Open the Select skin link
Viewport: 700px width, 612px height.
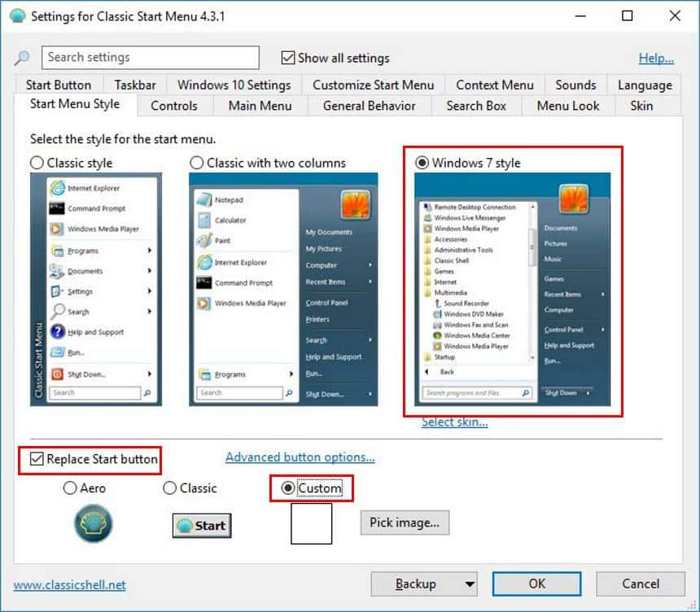pos(454,422)
